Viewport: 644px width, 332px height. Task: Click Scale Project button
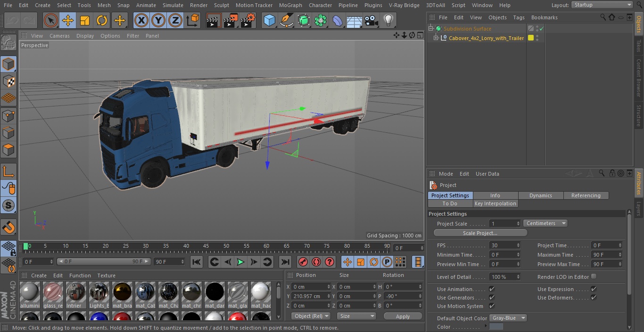[x=480, y=233]
